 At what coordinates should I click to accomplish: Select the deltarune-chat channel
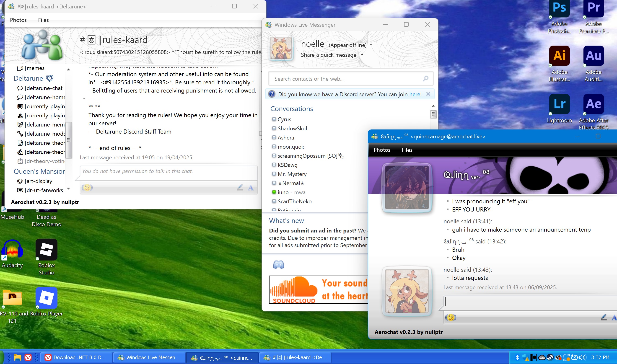tap(40, 88)
